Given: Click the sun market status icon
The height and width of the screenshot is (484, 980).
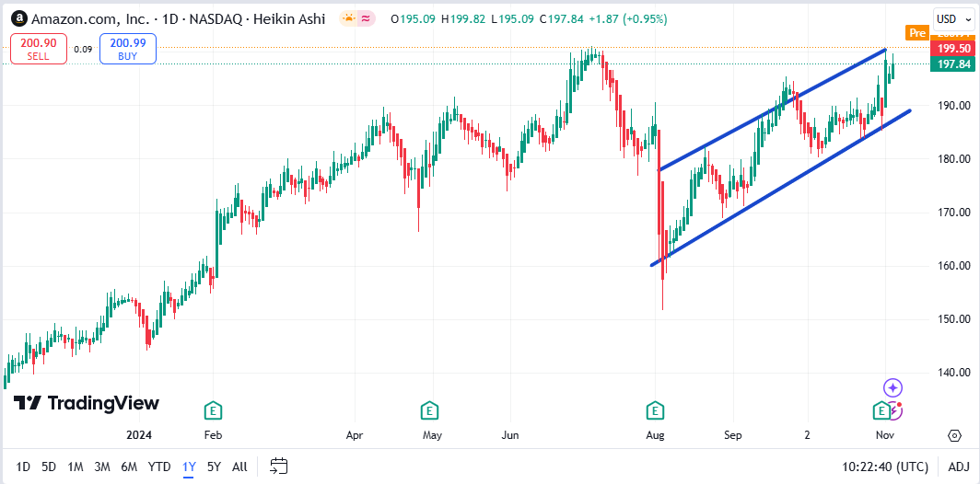Looking at the screenshot, I should 348,18.
